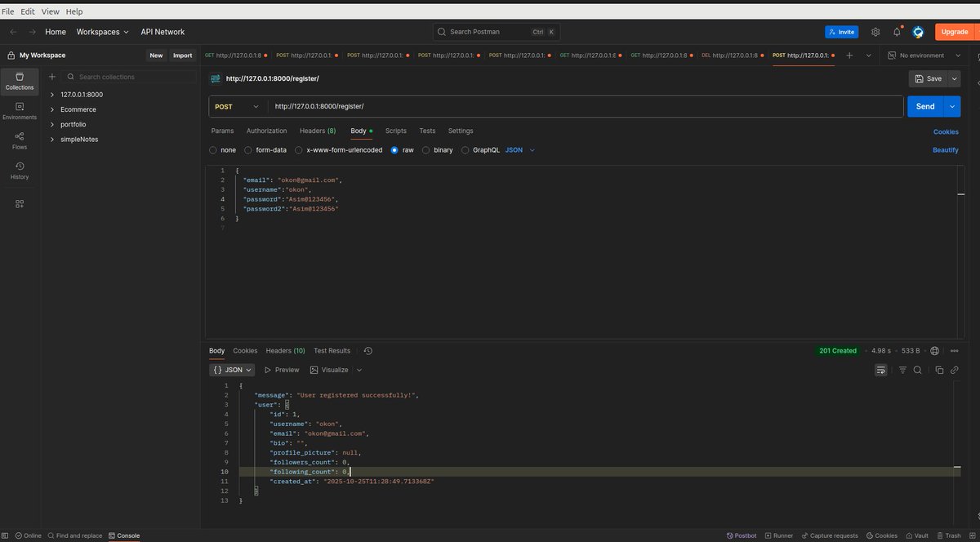Click the plus icon to create new collection

(x=52, y=77)
